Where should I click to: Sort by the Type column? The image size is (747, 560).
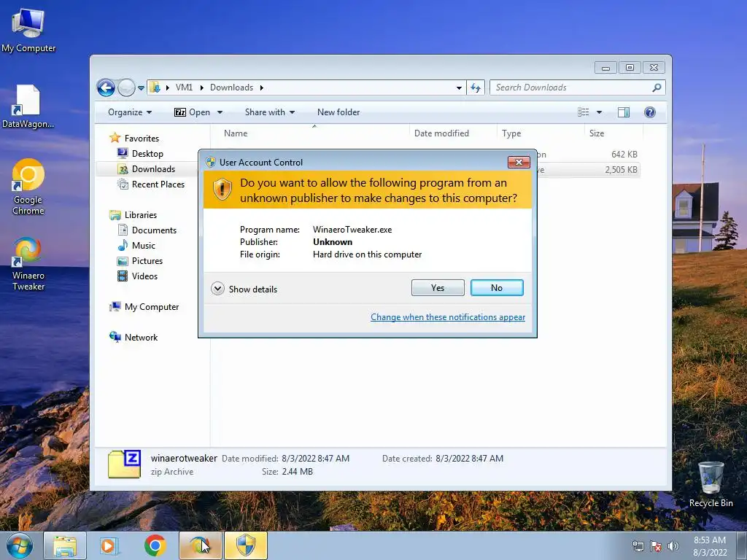(x=541, y=133)
